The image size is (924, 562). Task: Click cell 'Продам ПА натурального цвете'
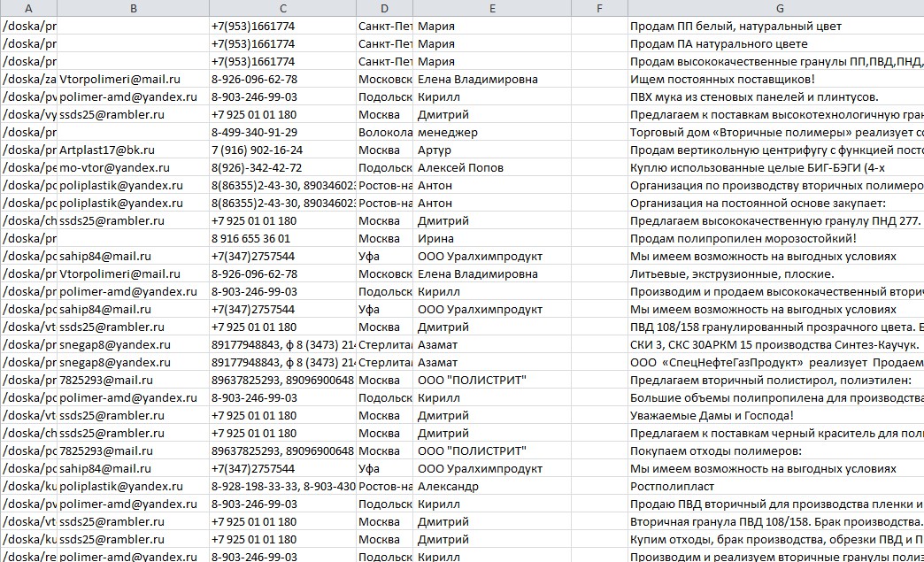776,43
